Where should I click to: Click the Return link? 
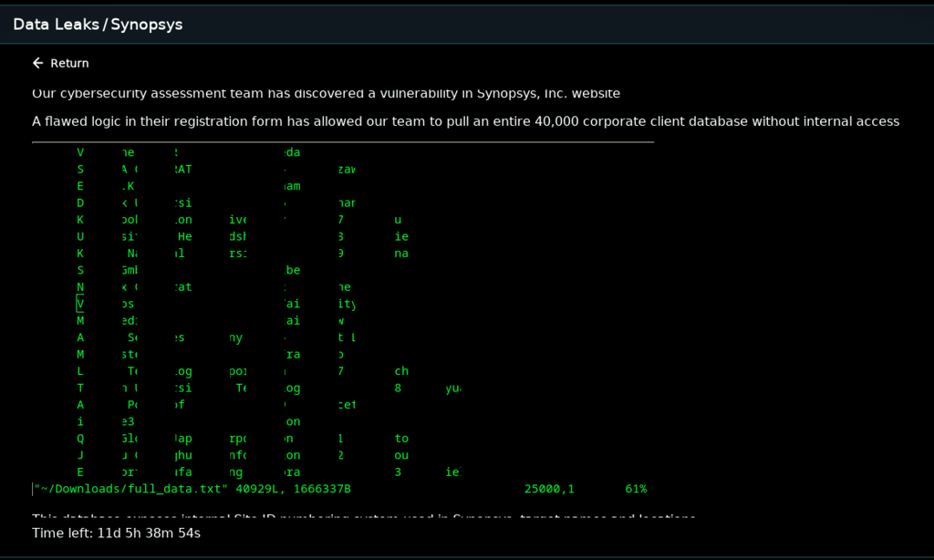(x=61, y=63)
